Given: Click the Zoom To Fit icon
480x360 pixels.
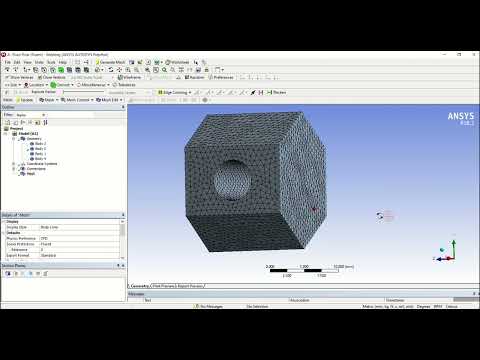Looking at the screenshot, I should pyautogui.click(x=147, y=70).
